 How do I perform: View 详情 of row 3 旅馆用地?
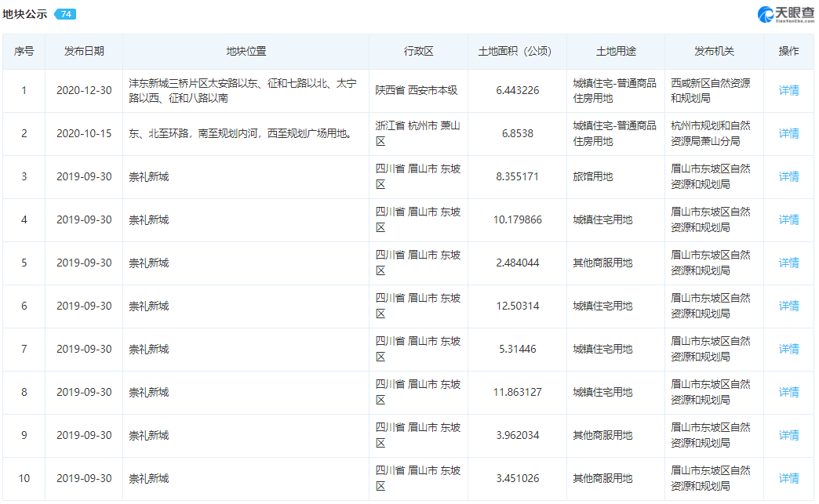click(788, 176)
